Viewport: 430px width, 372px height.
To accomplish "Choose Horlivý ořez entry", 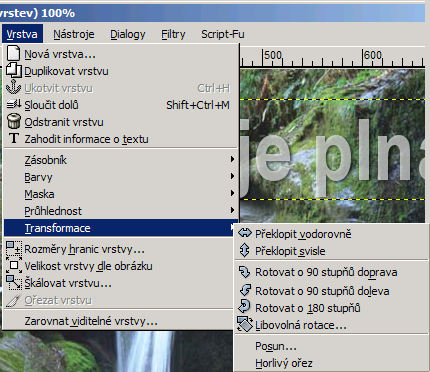I will (x=332, y=363).
